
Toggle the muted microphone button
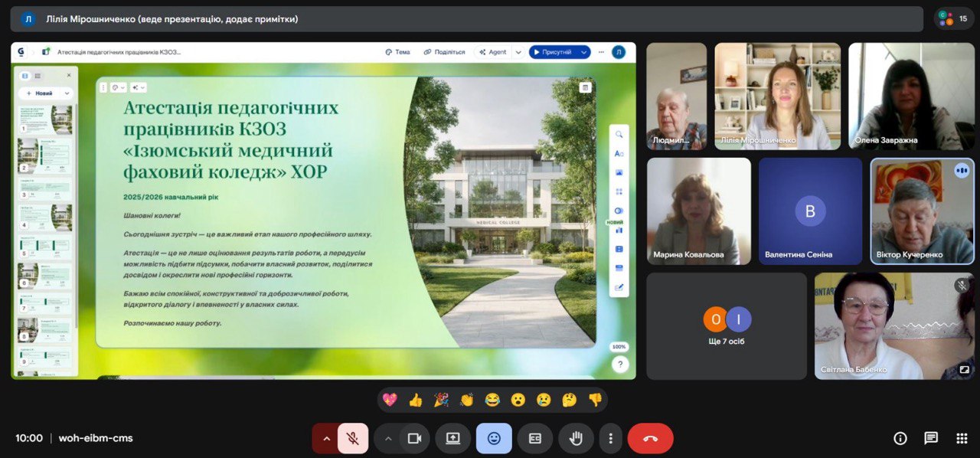pos(353,438)
